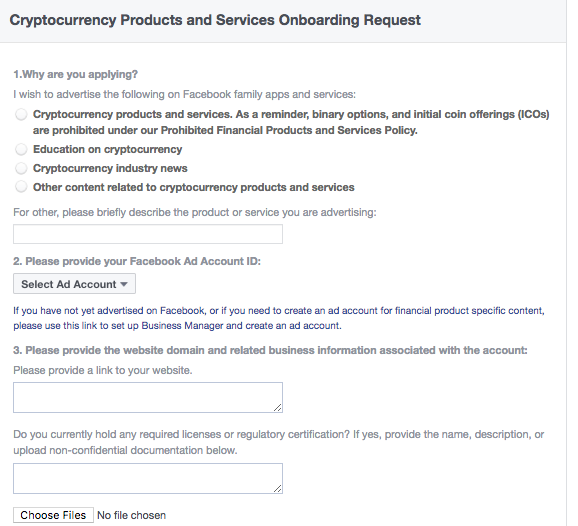Focus the 'For other' product description field
578x526 pixels.
click(x=148, y=234)
